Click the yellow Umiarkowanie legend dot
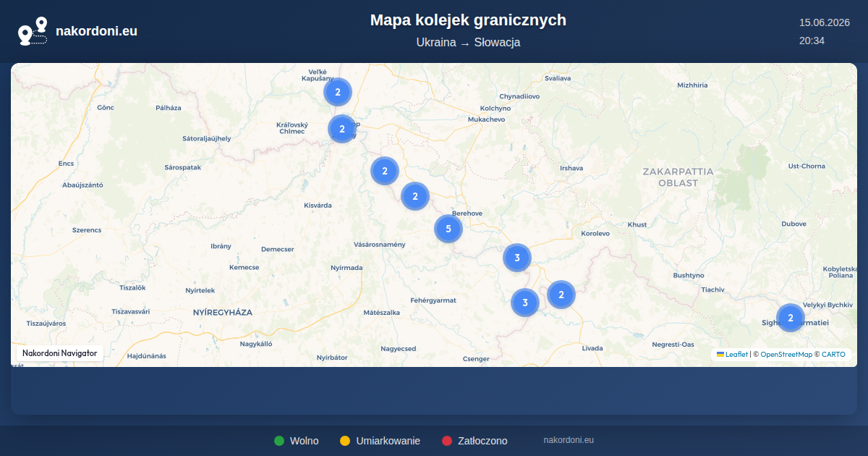Viewport: 868px width, 456px height. 345,441
